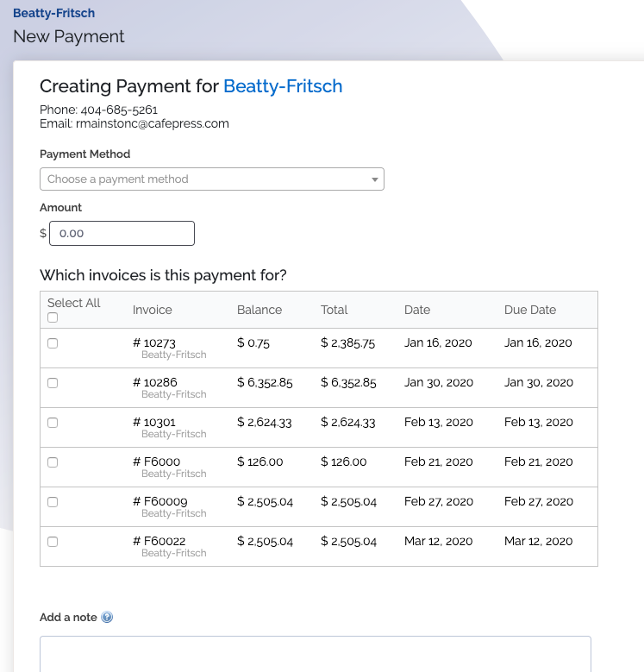
Task: Click invoice number # 10273
Action: pyautogui.click(x=154, y=342)
